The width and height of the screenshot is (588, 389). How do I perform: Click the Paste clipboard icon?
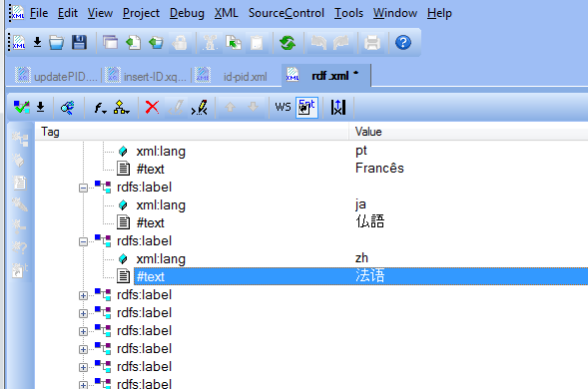257,42
